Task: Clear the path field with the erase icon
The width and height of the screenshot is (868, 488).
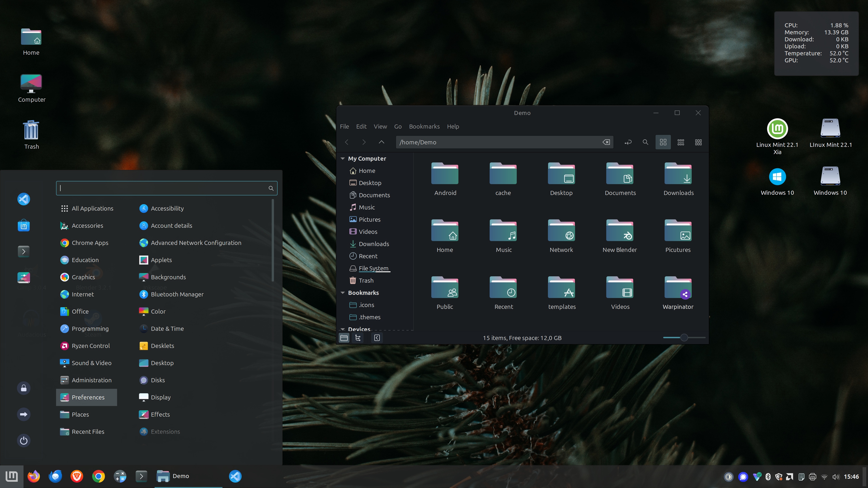Action: (x=606, y=142)
